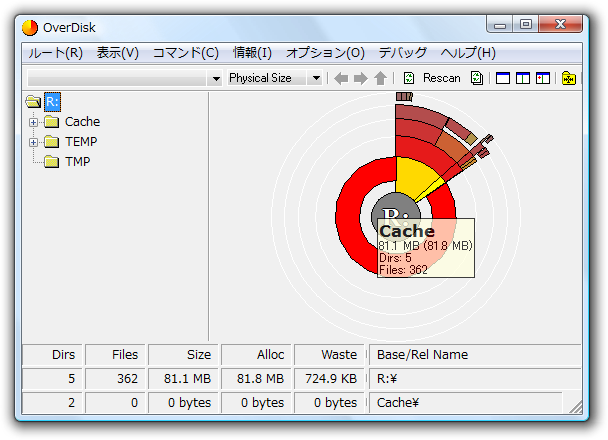Viewport: 608px width, 440px height.
Task: Open the オプション(O) menu
Action: (325, 53)
